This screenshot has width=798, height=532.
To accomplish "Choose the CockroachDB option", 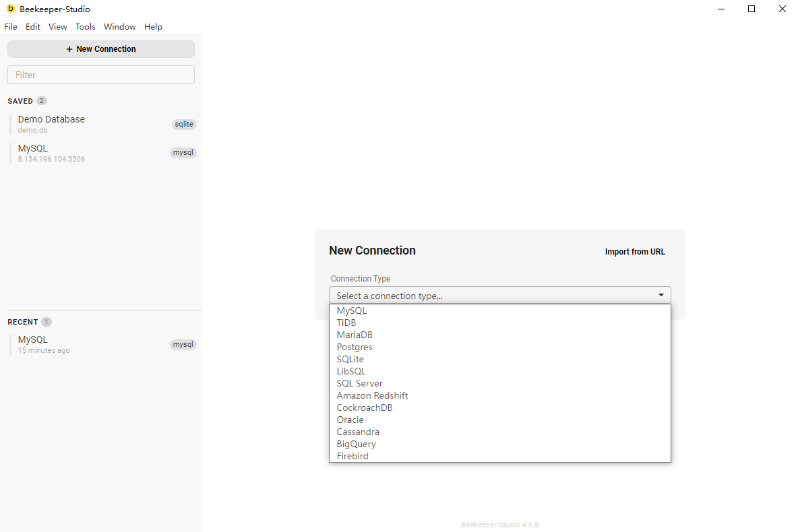I will click(365, 408).
